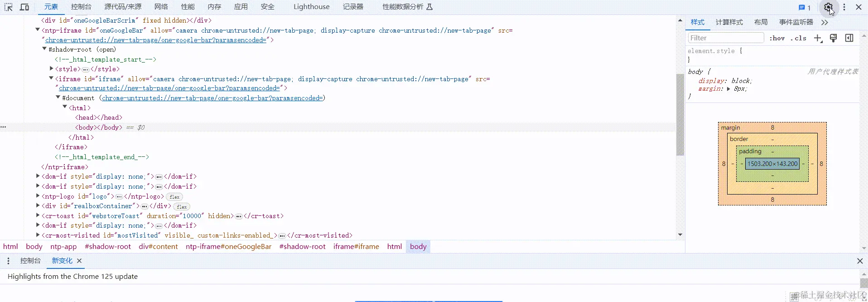Open the drawer three-dot menu
868x302 pixels.
(8, 261)
